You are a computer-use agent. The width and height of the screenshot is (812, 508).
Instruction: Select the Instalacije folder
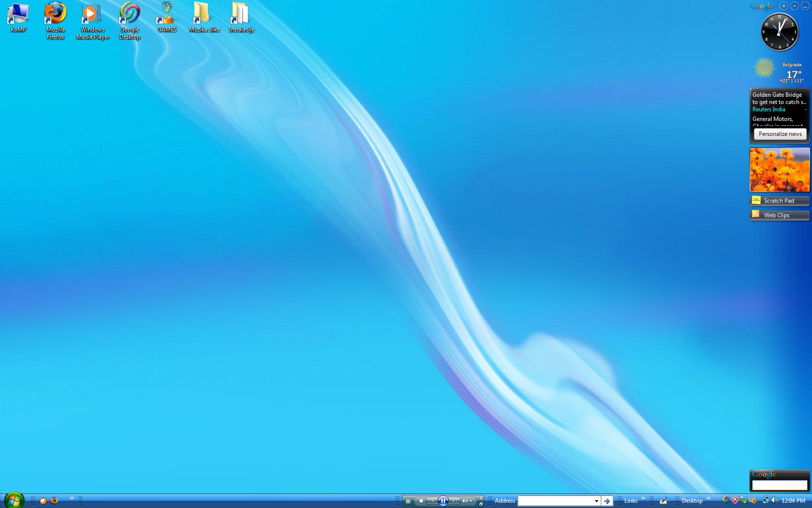pos(241,17)
